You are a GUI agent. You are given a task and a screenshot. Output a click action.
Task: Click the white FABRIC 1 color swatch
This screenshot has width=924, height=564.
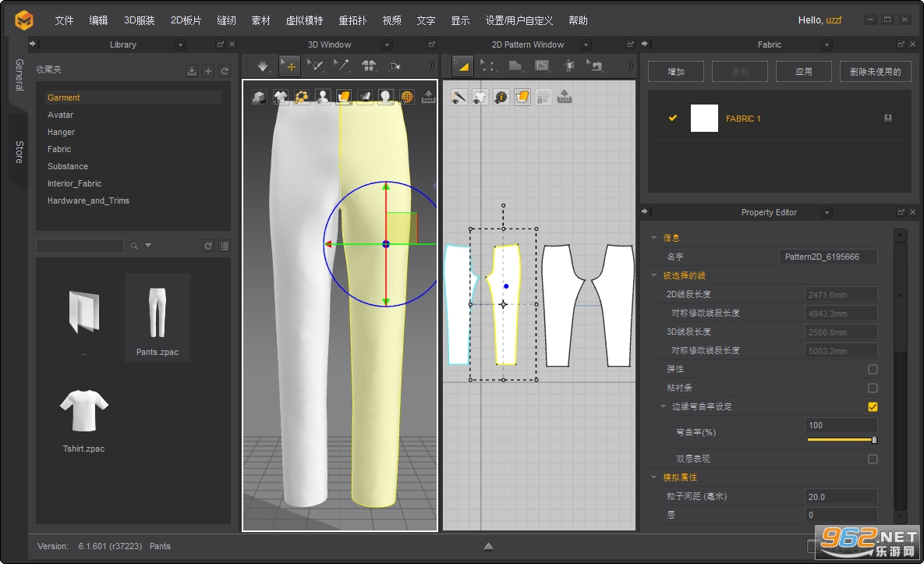pos(704,118)
